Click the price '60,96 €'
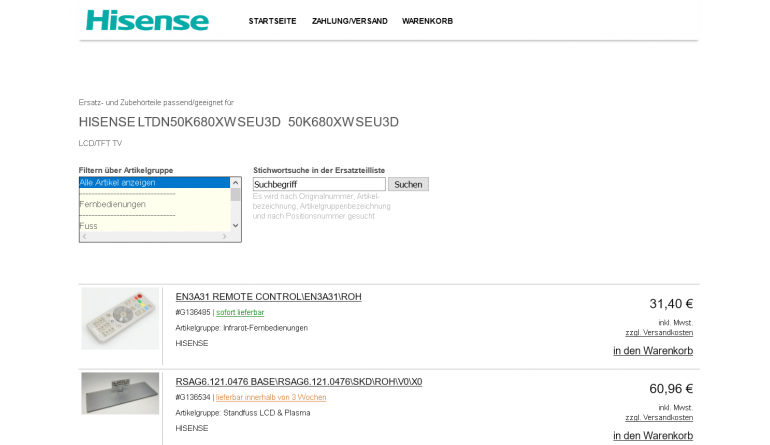Screen dimensions: 770x445 click(x=671, y=389)
